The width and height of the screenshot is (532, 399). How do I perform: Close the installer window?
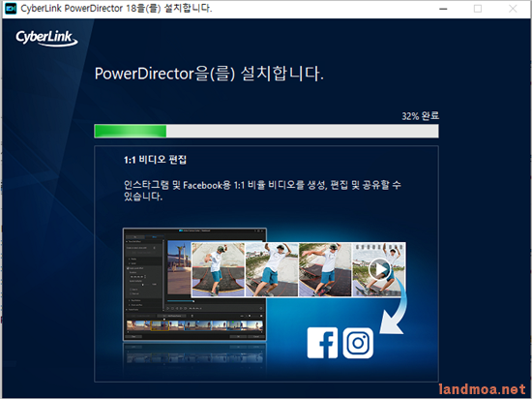tap(513, 9)
